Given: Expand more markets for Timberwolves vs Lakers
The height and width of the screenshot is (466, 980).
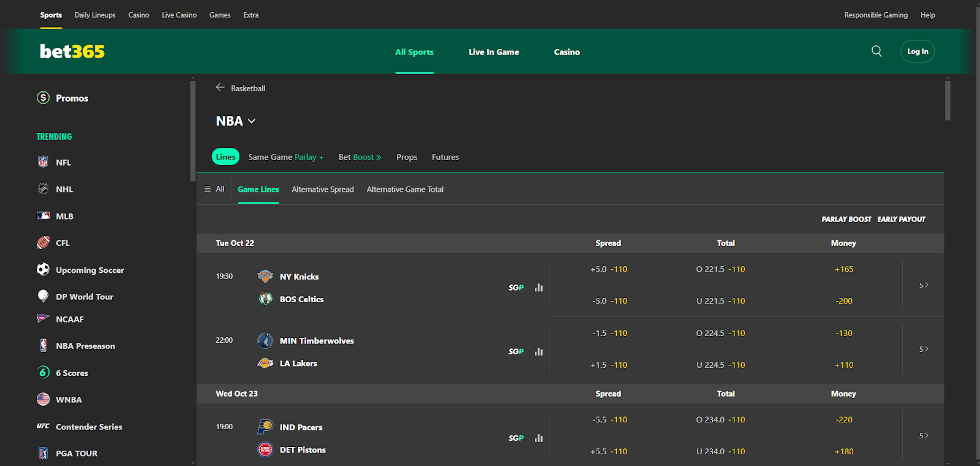Looking at the screenshot, I should [924, 349].
